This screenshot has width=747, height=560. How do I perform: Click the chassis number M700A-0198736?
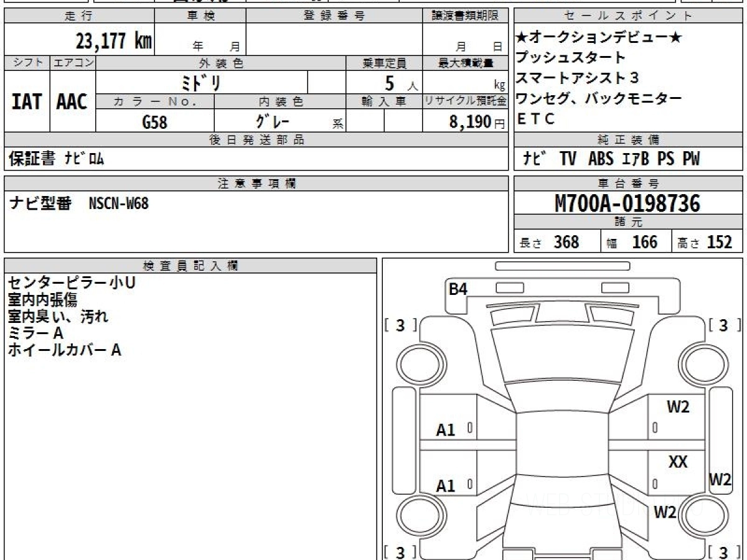pos(627,203)
